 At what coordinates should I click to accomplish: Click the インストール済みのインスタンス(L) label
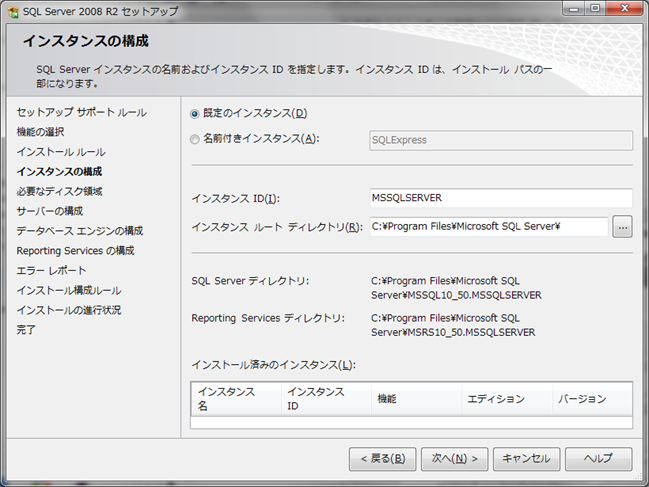pyautogui.click(x=274, y=365)
